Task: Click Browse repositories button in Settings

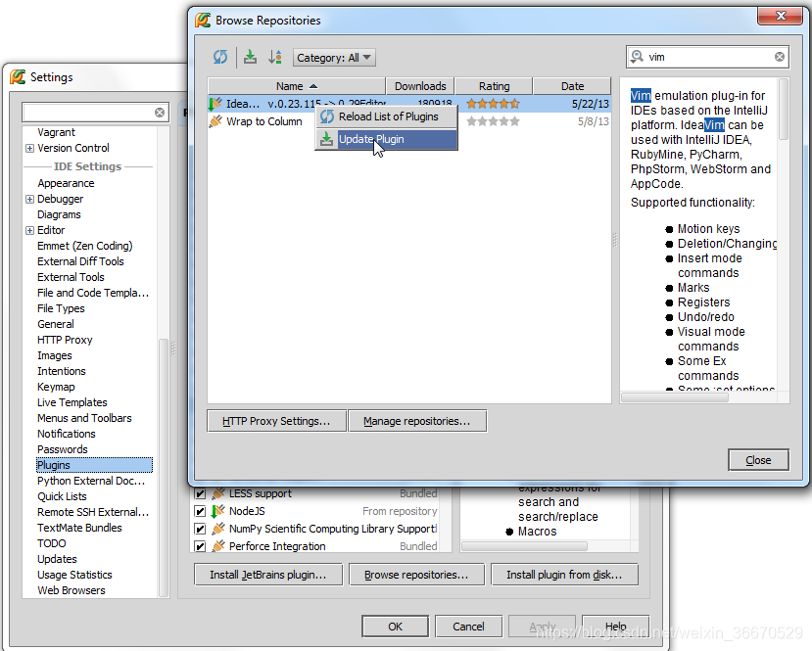Action: click(416, 575)
